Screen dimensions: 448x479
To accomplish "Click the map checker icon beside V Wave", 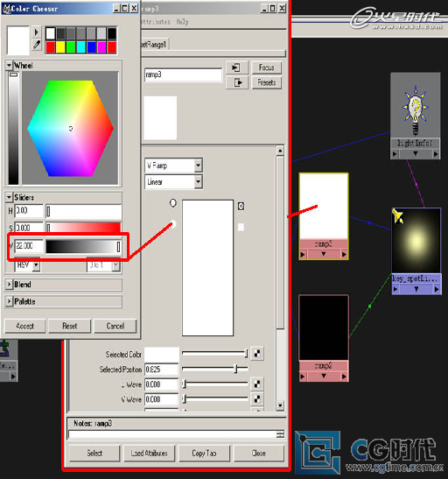I will [x=257, y=398].
